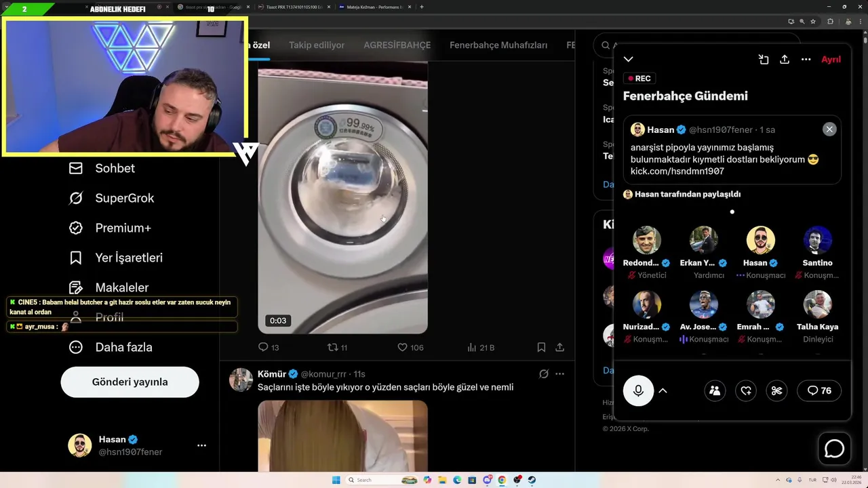Select Nurizad... speaker avatar

click(647, 304)
